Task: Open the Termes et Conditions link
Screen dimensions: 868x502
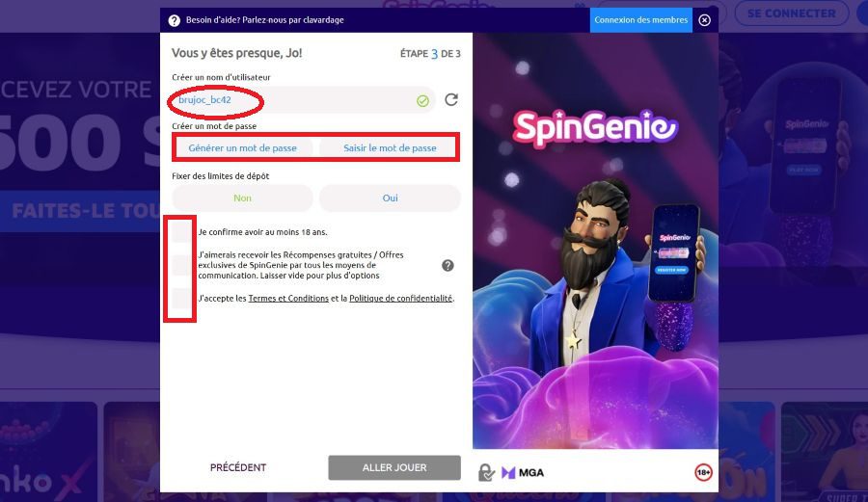Action: [288, 299]
